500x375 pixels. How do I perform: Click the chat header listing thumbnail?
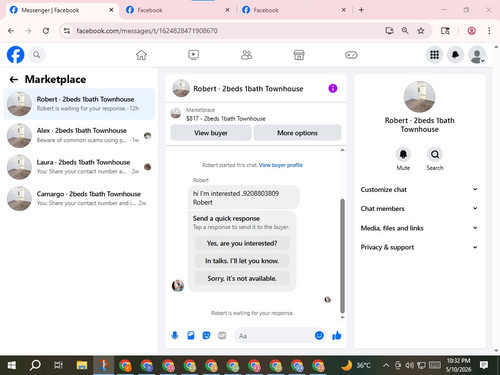pyautogui.click(x=181, y=88)
